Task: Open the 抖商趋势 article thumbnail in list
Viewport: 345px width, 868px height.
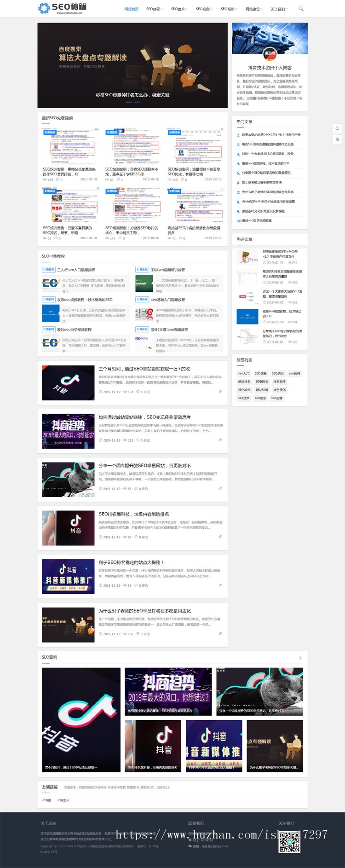Action: [68, 430]
